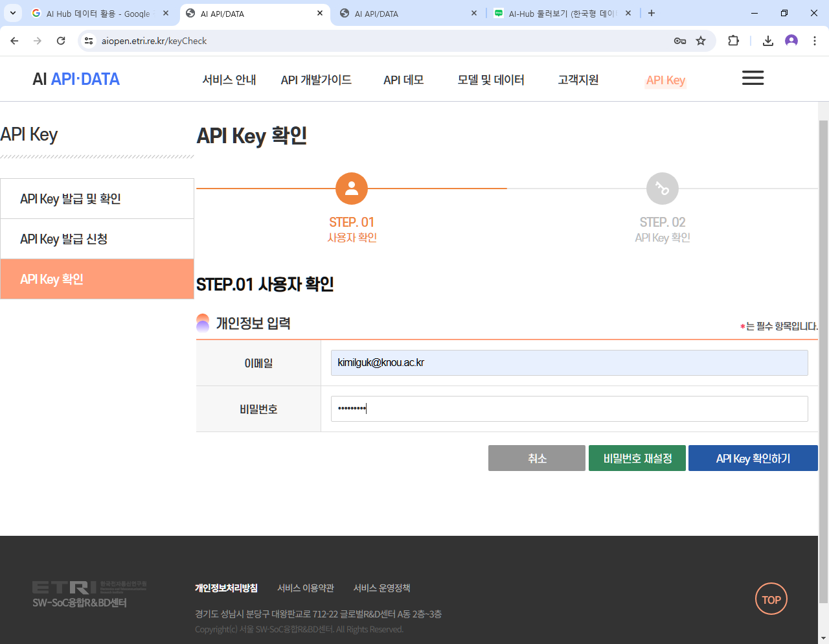The image size is (829, 644).
Task: Click the STEP 01 user icon
Action: [352, 189]
